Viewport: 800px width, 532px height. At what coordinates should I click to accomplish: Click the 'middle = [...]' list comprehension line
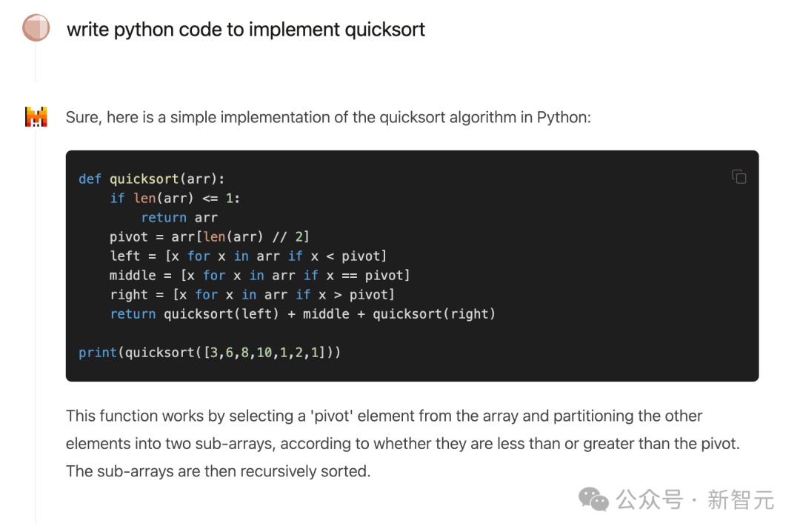coord(259,275)
